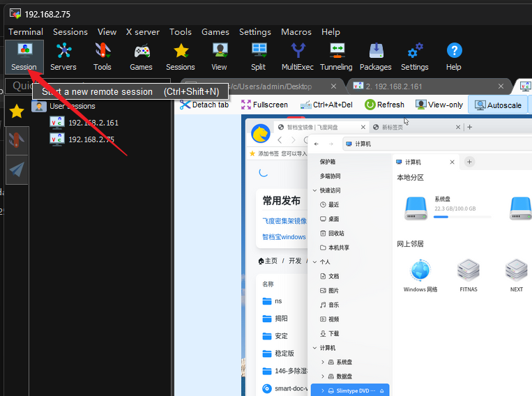This screenshot has width=532, height=396.
Task: Send Ctrl+Alt+Del to remote
Action: click(x=326, y=105)
